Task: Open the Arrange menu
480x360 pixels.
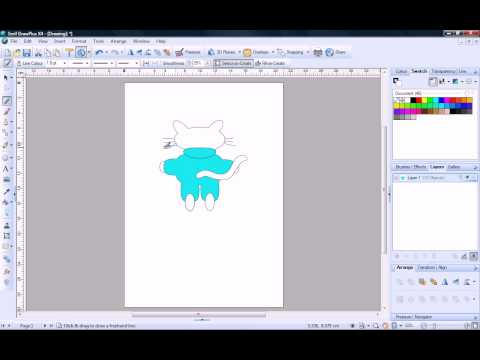Action: click(118, 41)
